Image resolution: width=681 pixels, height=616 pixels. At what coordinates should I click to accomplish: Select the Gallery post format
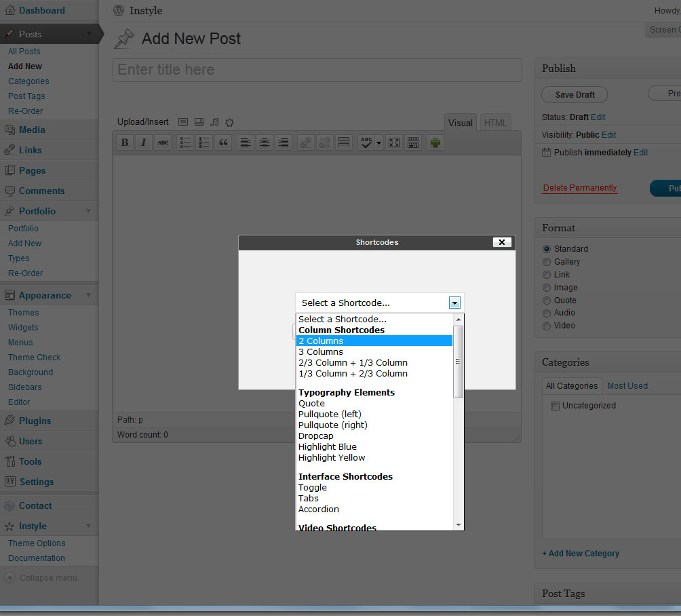point(547,262)
